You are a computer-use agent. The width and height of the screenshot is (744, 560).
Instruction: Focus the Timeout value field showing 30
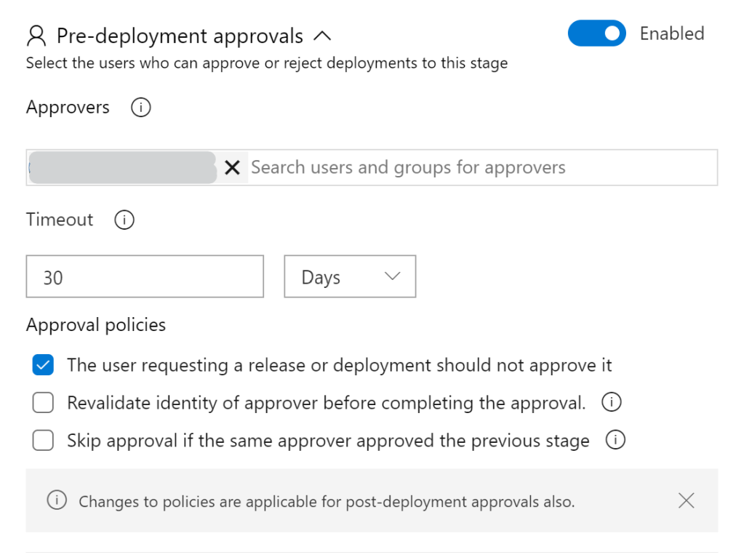pyautogui.click(x=145, y=276)
